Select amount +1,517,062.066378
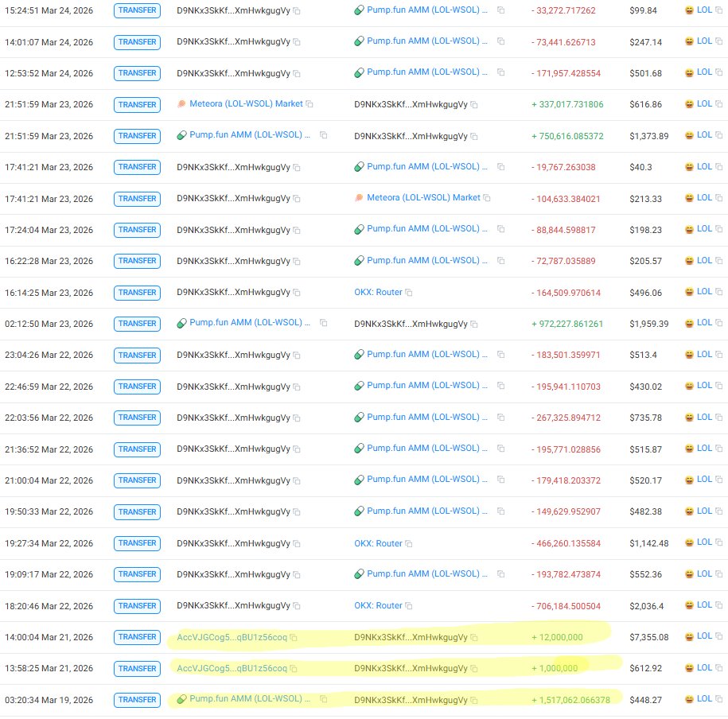Image resolution: width=728 pixels, height=719 pixels. coord(571,700)
